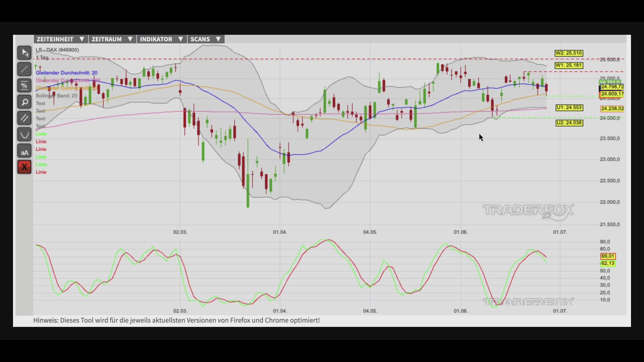Select the curve arc drawing tool
This screenshot has height=362, width=644.
coord(24,135)
